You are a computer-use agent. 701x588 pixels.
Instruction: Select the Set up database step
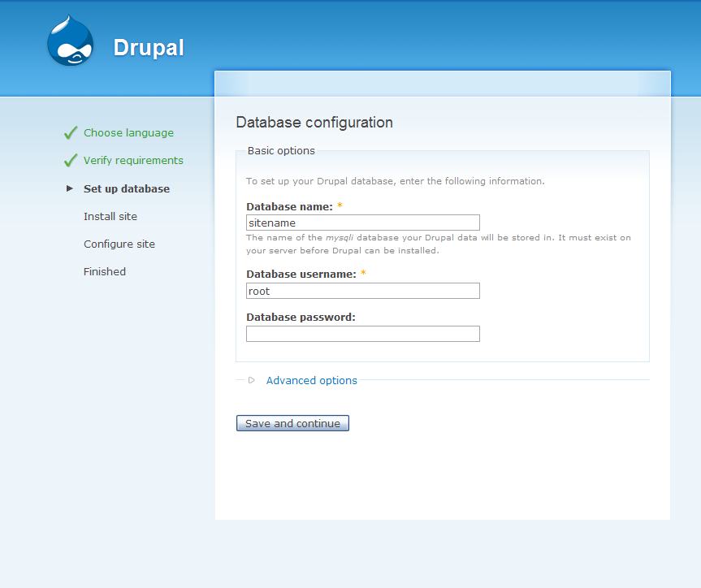127,188
